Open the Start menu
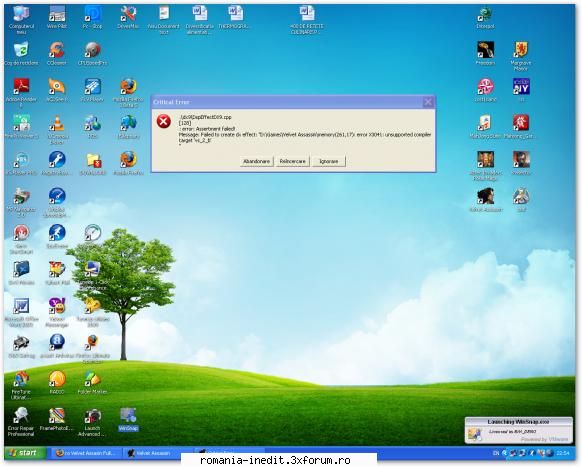The height and width of the screenshot is (467, 582). tap(24, 453)
